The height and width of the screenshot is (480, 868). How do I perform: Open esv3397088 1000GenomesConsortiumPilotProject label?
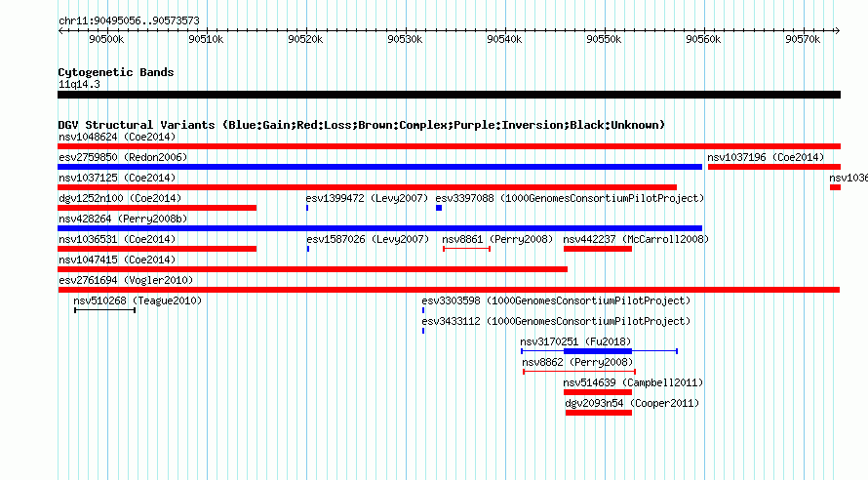570,198
